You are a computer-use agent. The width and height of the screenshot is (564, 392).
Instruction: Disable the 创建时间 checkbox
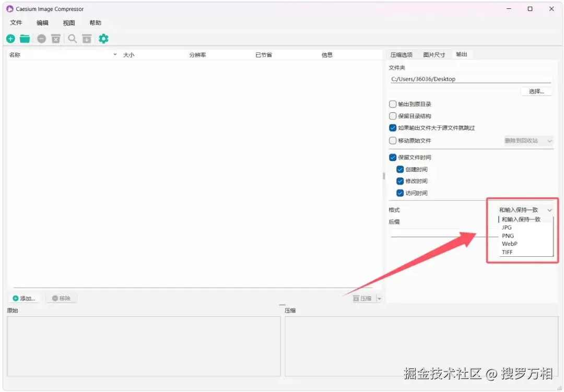click(x=399, y=169)
